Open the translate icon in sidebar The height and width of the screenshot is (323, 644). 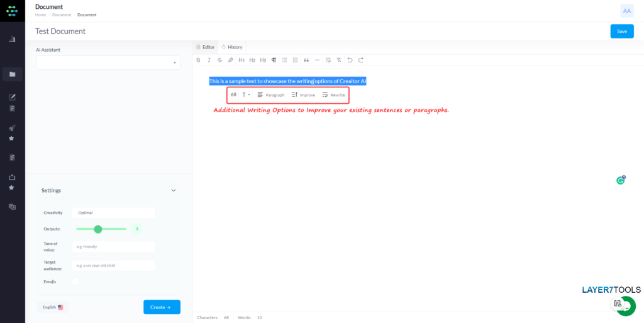[x=13, y=207]
